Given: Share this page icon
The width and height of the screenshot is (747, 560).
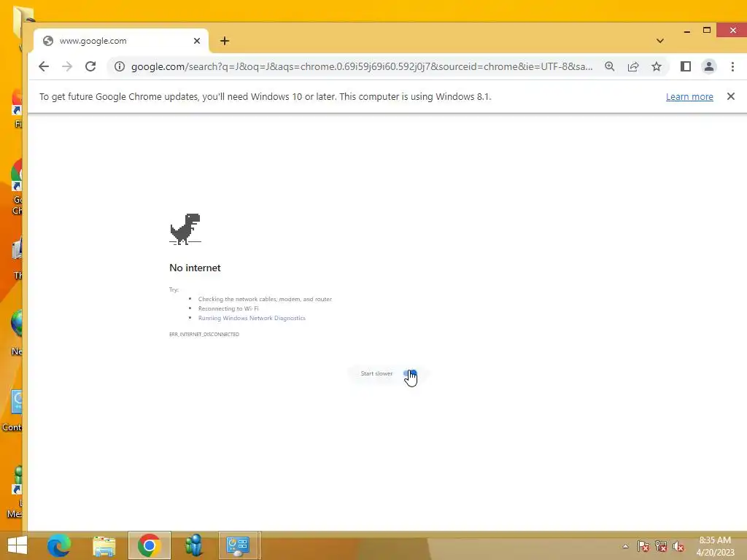Looking at the screenshot, I should tap(633, 66).
